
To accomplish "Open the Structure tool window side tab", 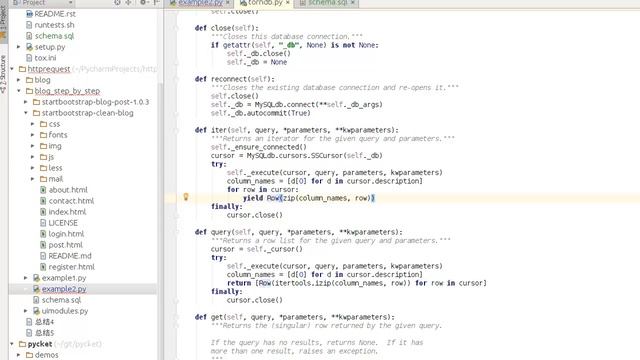I will (x=3, y=74).
